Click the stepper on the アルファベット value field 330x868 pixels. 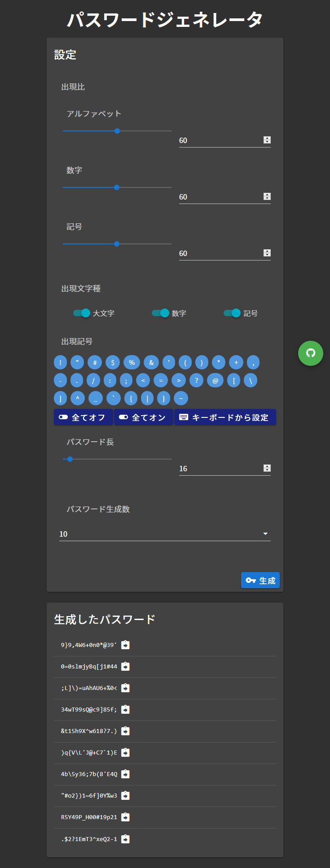267,140
